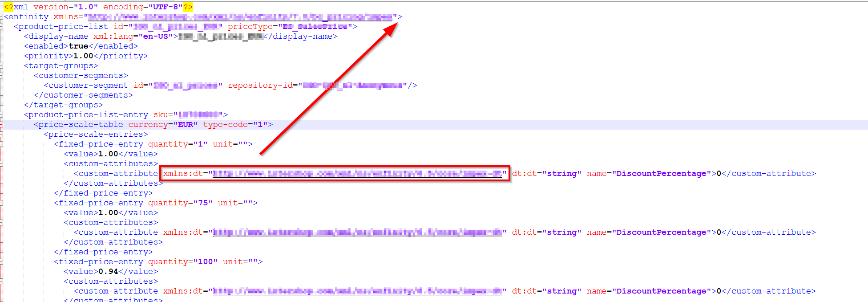Click the xml version="1.0" declaration text
Screen dimensions: 868x302
click(56, 7)
